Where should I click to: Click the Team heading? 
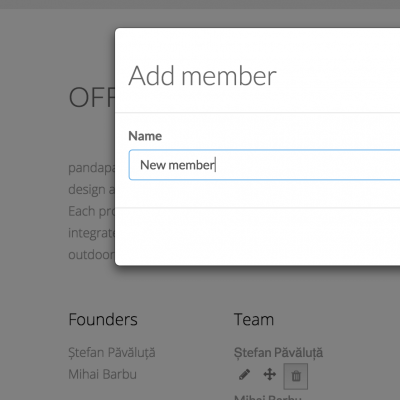click(x=254, y=319)
